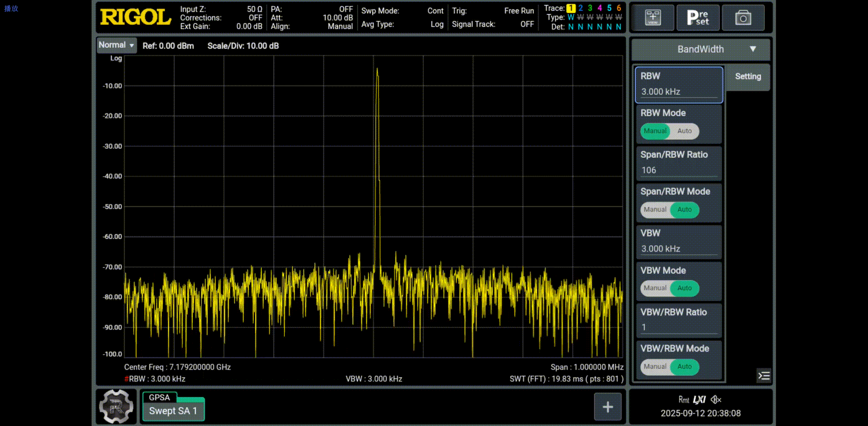Screen dimensions: 868x426
Task: Select the Setting tab
Action: pos(748,77)
